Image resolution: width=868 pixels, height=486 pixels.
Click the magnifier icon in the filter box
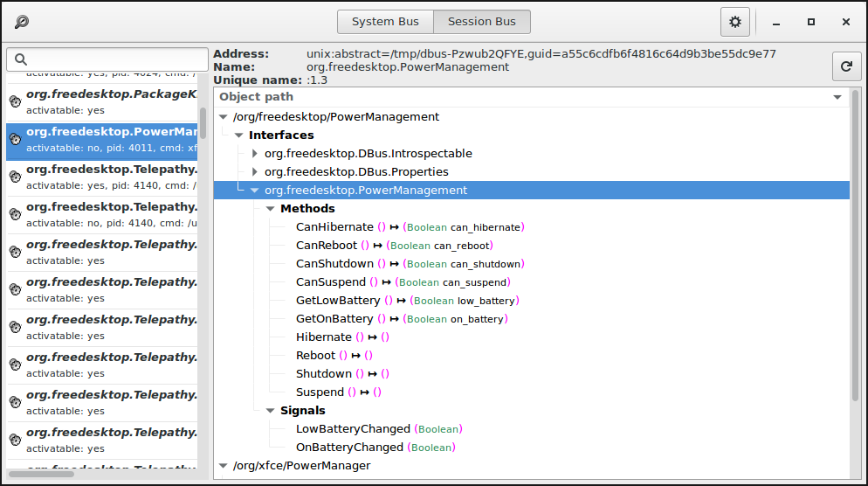click(x=21, y=59)
